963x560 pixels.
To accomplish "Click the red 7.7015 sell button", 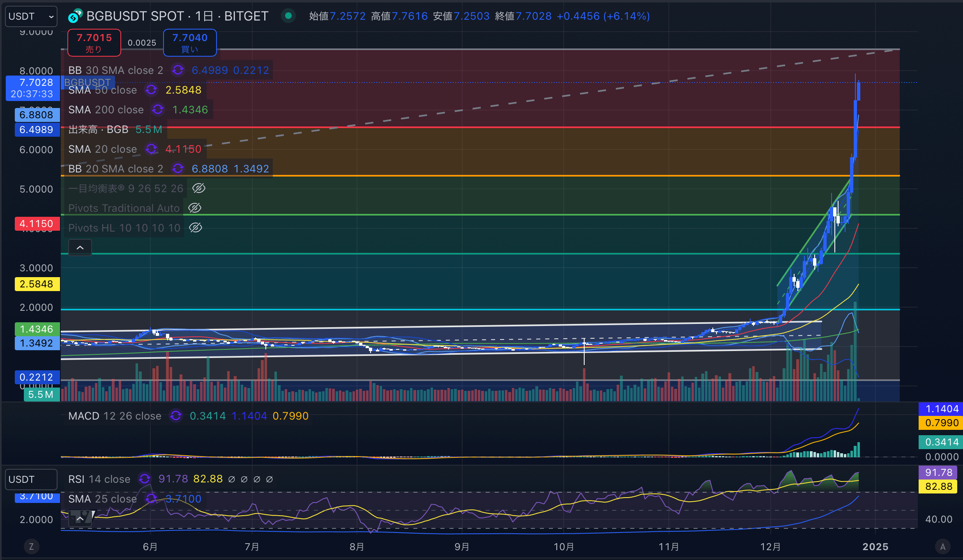I will [94, 43].
